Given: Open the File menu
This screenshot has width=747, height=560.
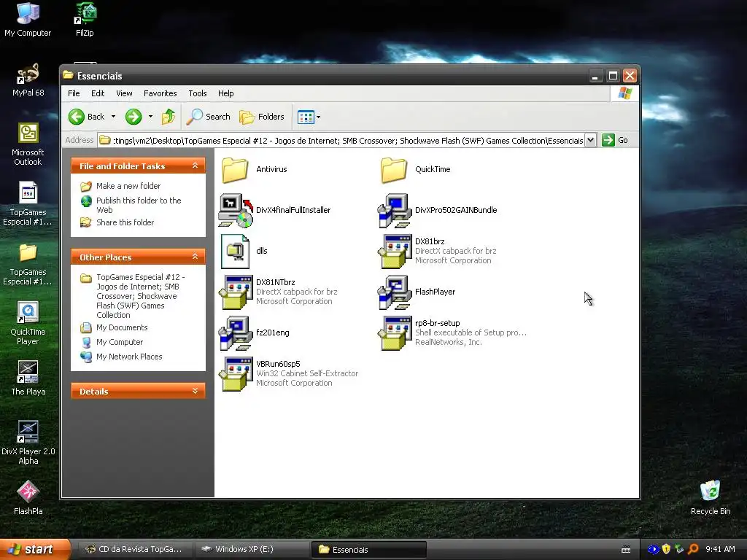Looking at the screenshot, I should click(74, 93).
